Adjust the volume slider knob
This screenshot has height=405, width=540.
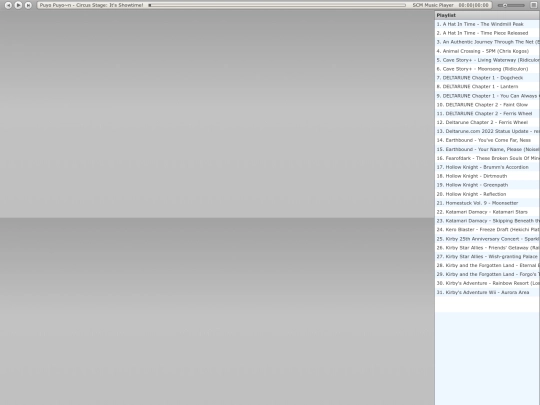(505, 5)
